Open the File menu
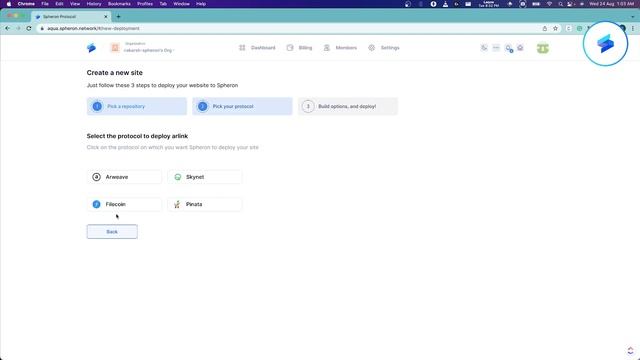Screen dimensions: 640x360 [x=45, y=4]
